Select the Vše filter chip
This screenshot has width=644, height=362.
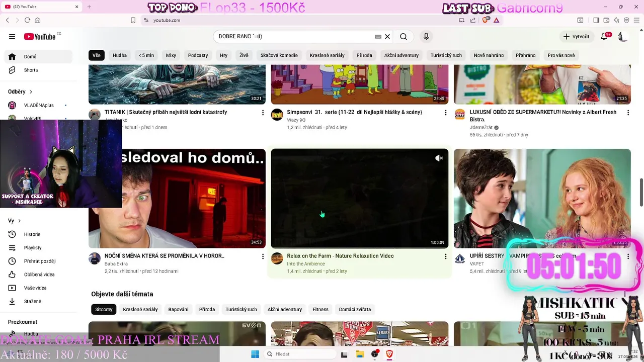click(96, 55)
